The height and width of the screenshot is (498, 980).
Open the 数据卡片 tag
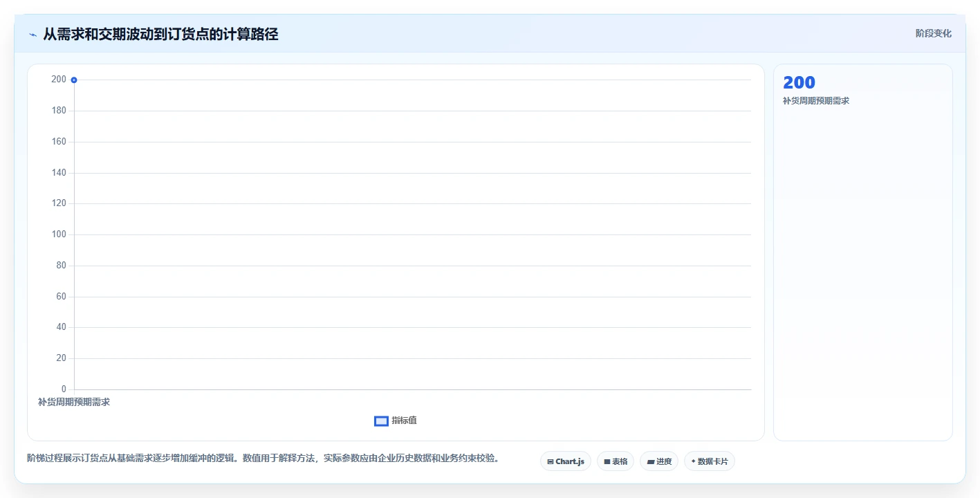pos(709,461)
